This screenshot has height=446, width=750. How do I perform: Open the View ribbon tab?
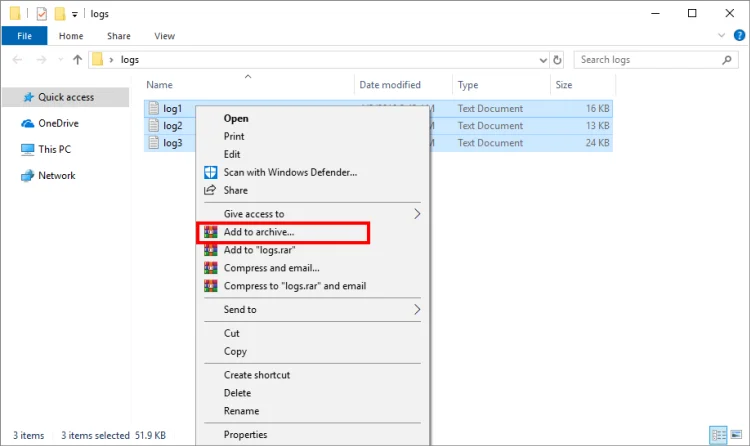click(x=164, y=36)
